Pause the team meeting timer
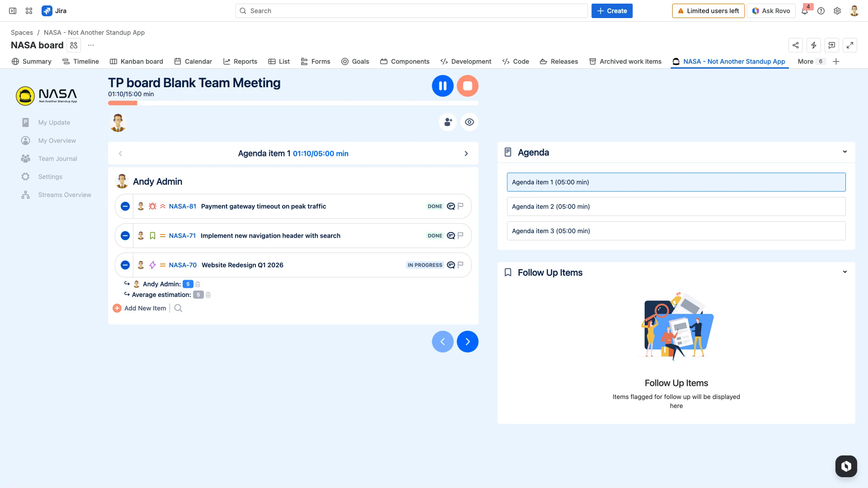The image size is (868, 488). [443, 86]
